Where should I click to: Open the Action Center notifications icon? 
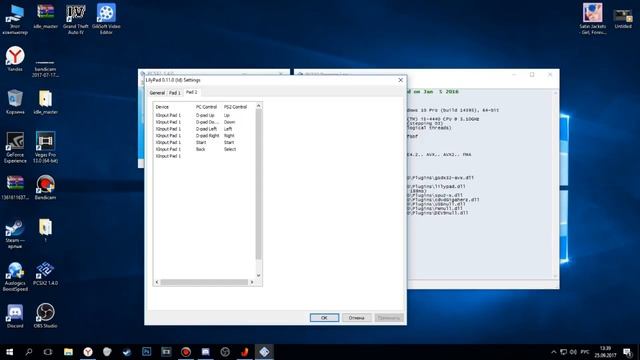pyautogui.click(x=627, y=352)
